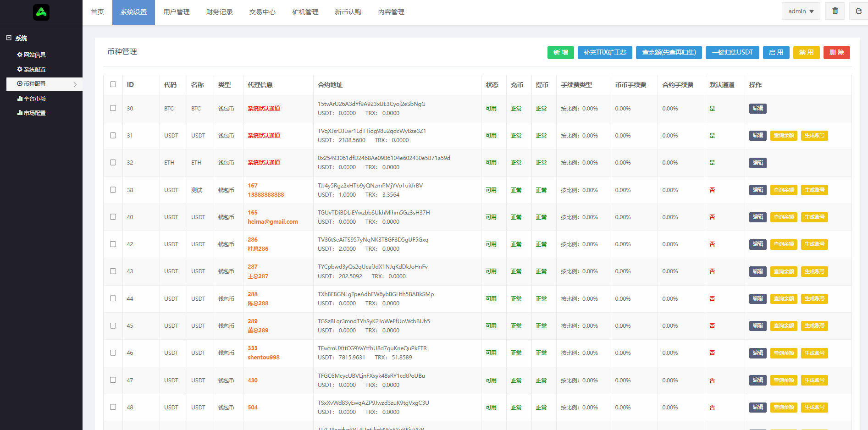868x430 pixels.
Task: Open 平台市场 in the sidebar
Action: pyautogui.click(x=35, y=98)
